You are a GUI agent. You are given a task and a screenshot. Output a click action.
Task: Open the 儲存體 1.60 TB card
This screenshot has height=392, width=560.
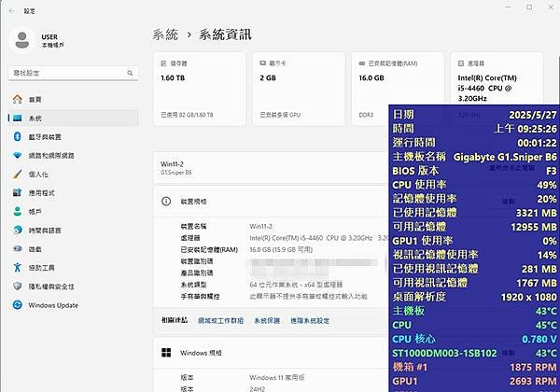200,89
